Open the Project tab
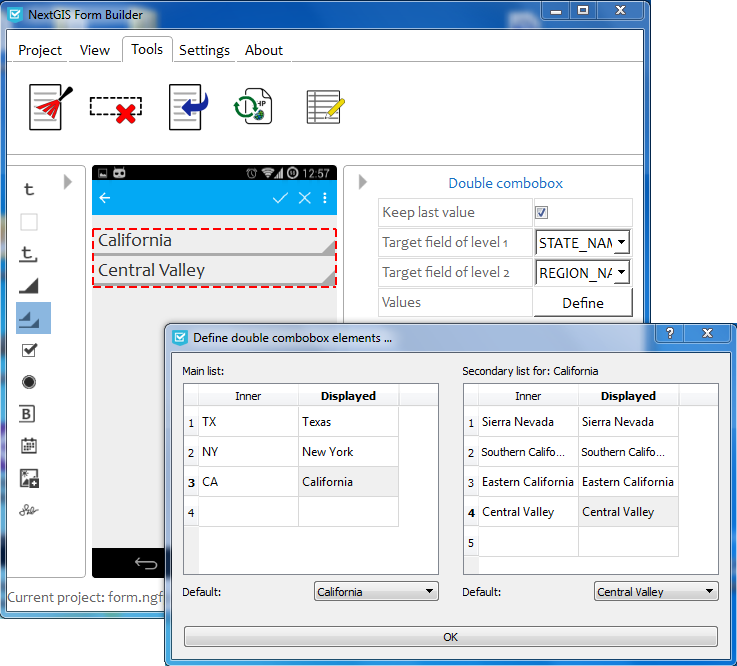 [x=40, y=50]
